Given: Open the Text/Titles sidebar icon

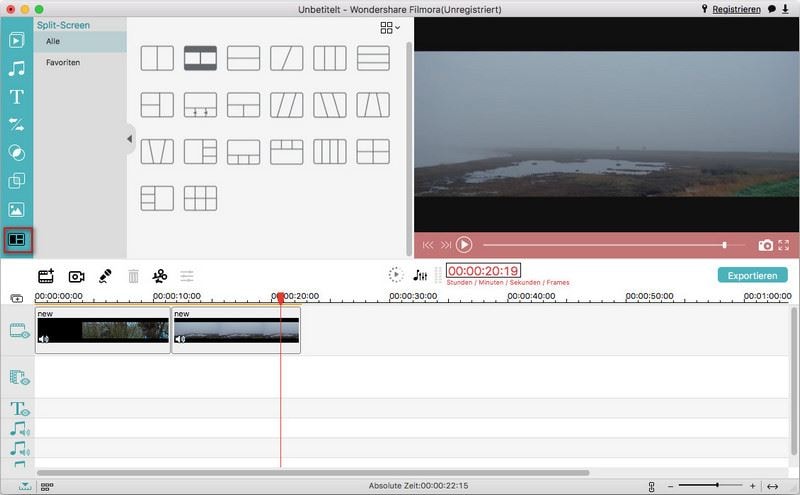Looking at the screenshot, I should [16, 96].
